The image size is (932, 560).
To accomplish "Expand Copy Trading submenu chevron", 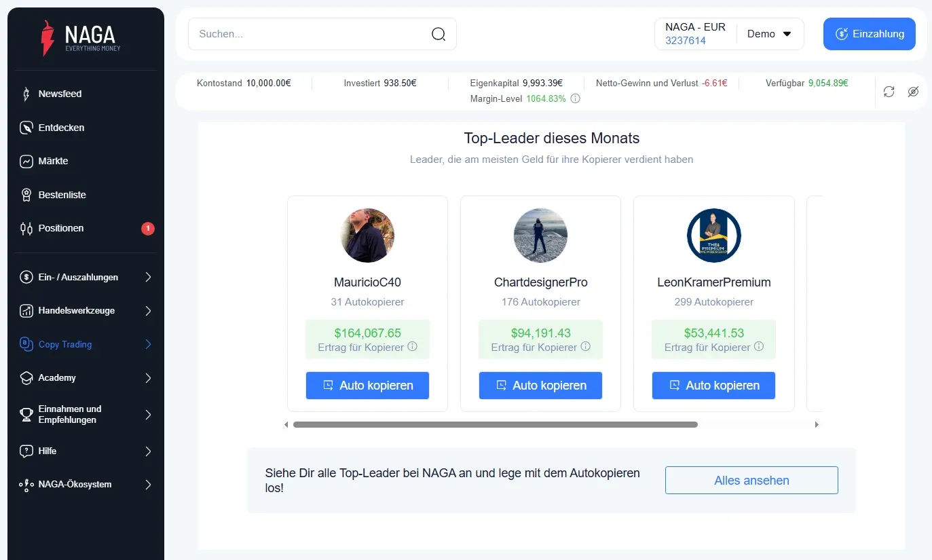I will 149,344.
